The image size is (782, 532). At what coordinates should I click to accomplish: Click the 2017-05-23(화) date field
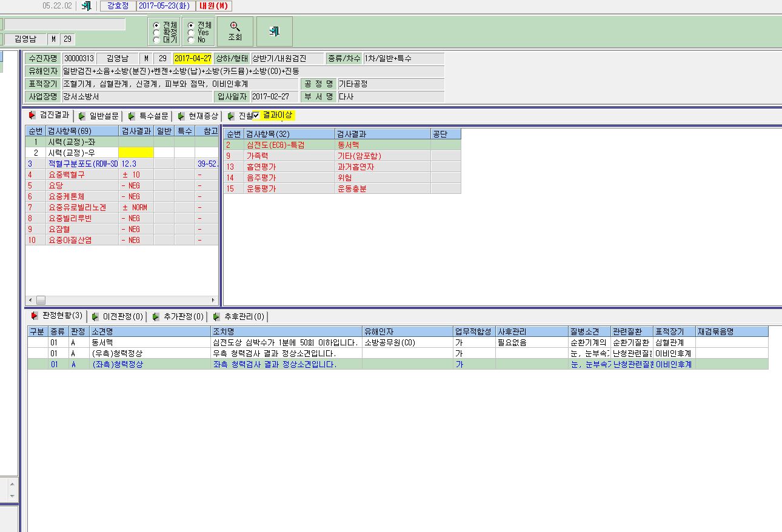pos(164,6)
